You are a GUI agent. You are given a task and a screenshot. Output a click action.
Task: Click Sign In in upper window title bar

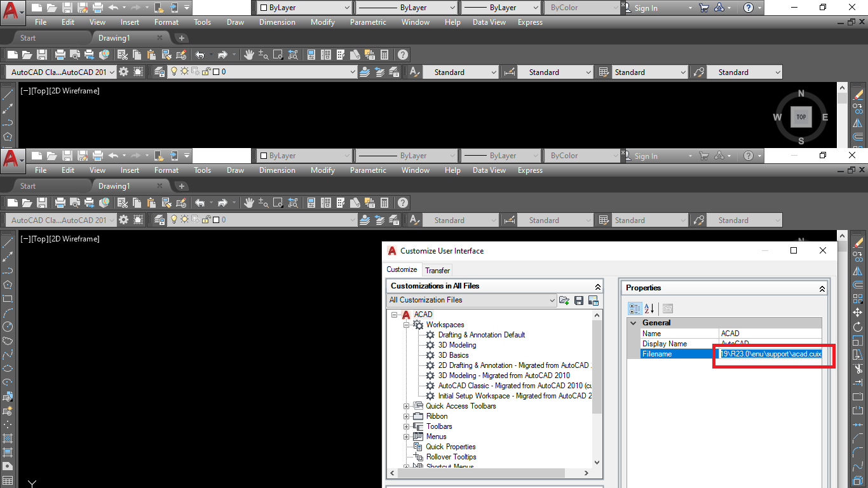pos(646,8)
